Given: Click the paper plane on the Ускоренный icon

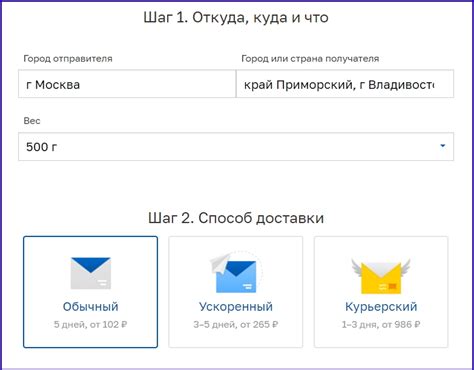Looking at the screenshot, I should click(220, 263).
